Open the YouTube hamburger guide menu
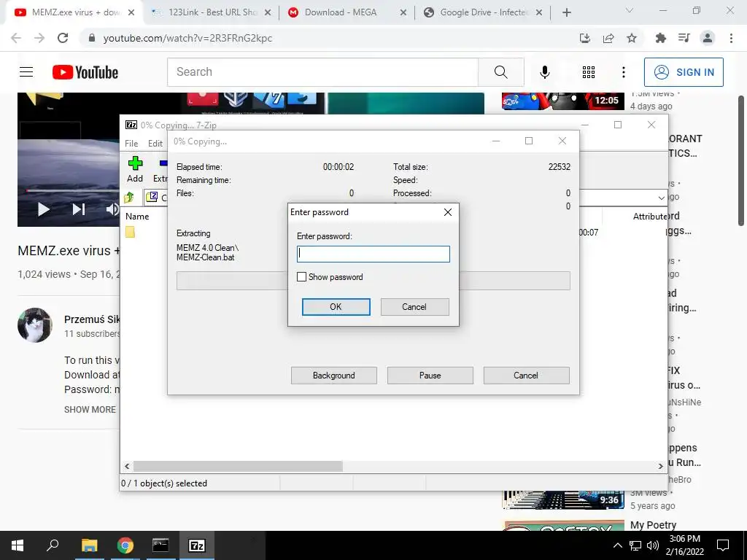Screen dimensions: 747x560 [26, 72]
